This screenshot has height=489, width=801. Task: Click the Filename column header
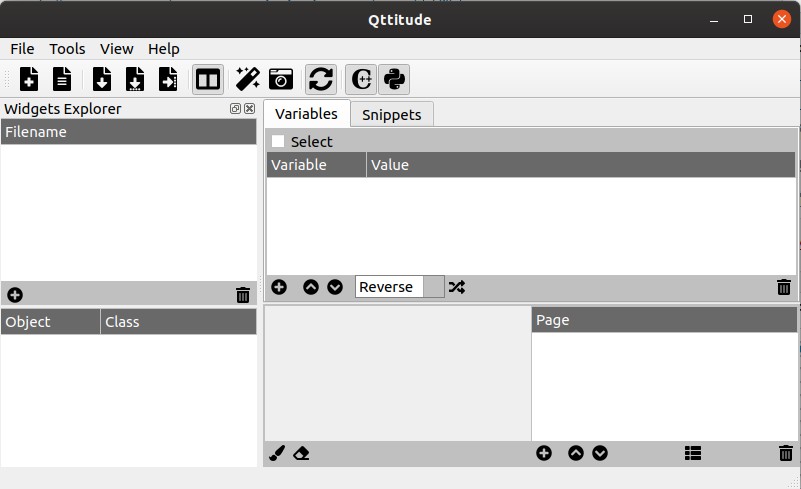pos(129,132)
